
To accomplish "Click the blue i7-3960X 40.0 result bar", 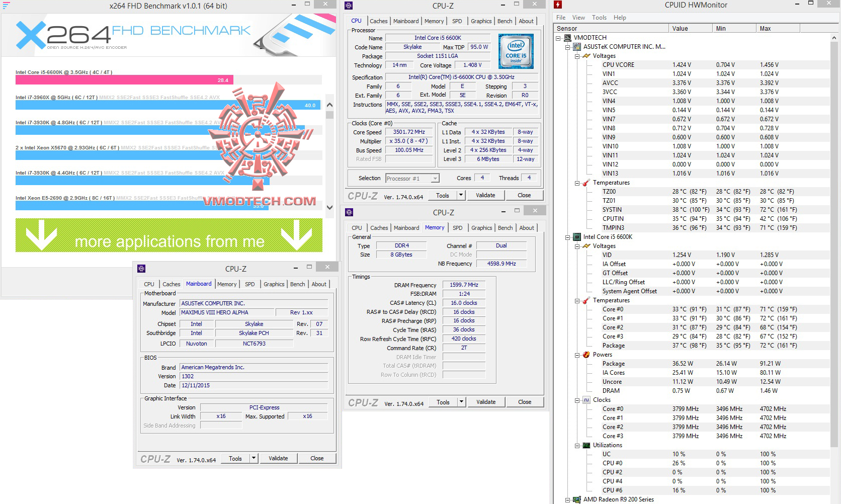I will pos(168,105).
